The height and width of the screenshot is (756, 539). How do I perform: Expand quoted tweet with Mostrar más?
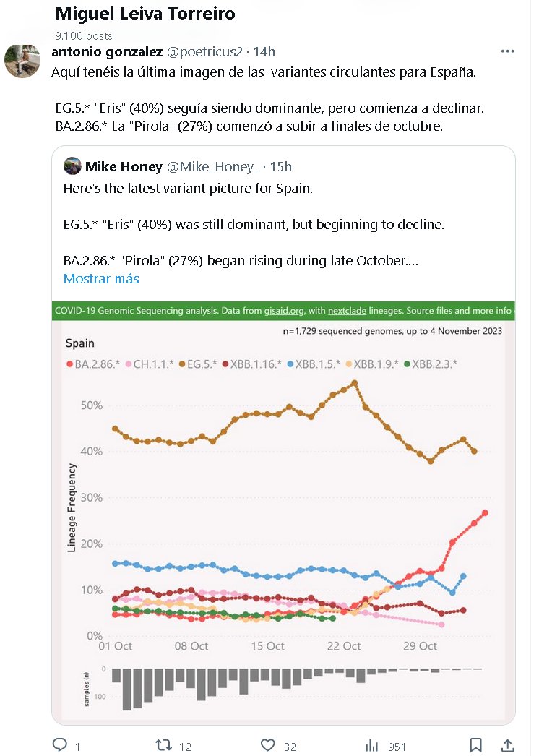point(101,279)
